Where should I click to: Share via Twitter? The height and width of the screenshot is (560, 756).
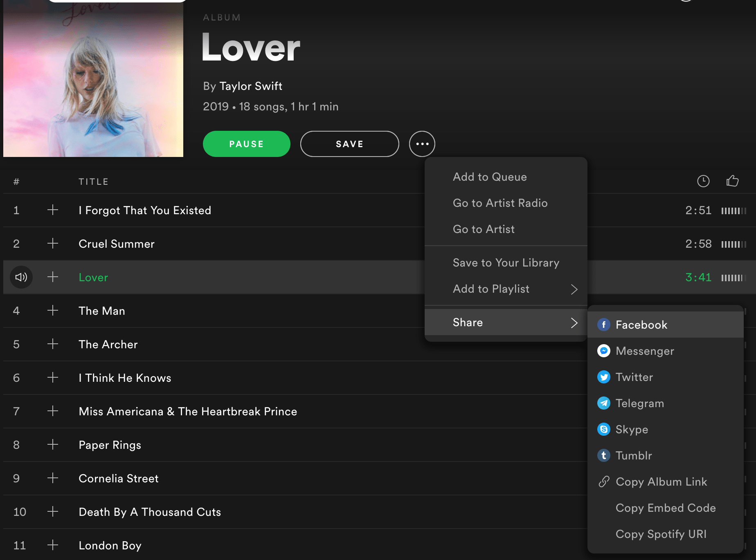(x=634, y=377)
